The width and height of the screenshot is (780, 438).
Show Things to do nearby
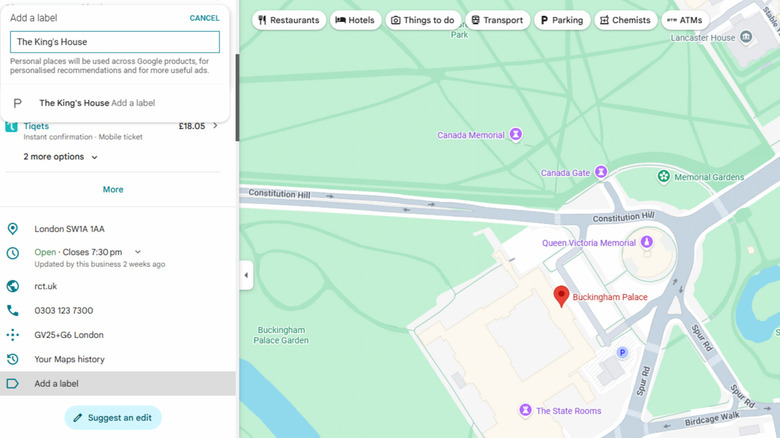tap(423, 20)
